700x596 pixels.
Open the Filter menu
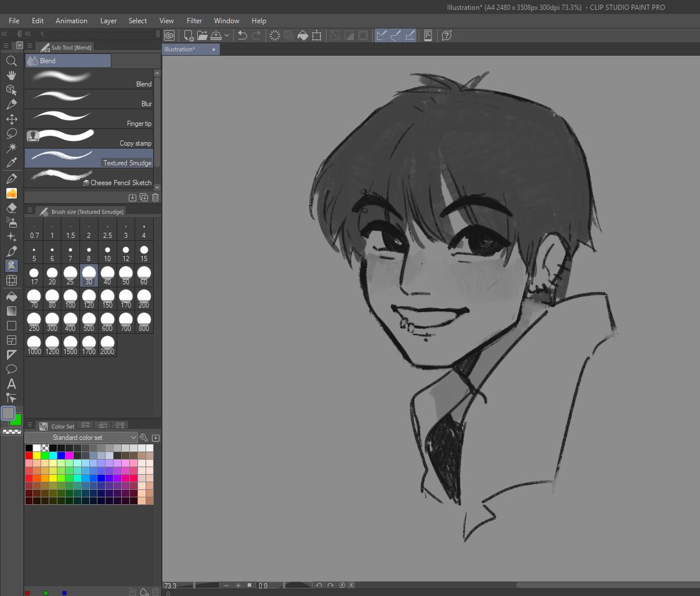tap(194, 20)
